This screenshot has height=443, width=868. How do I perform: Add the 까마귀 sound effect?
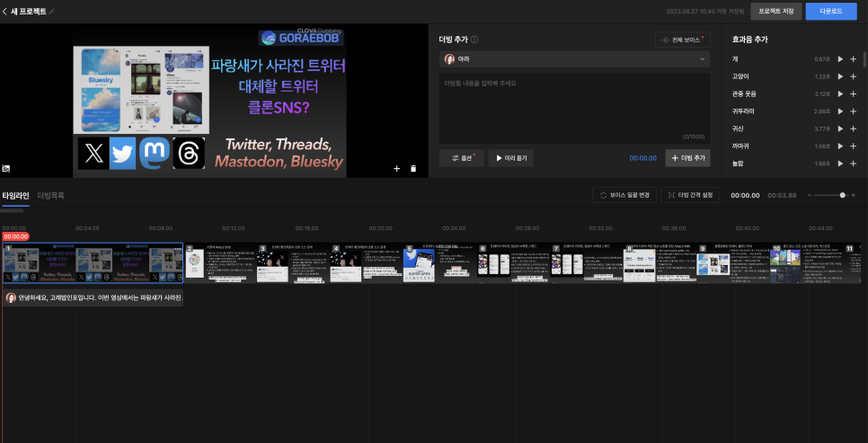click(x=853, y=146)
